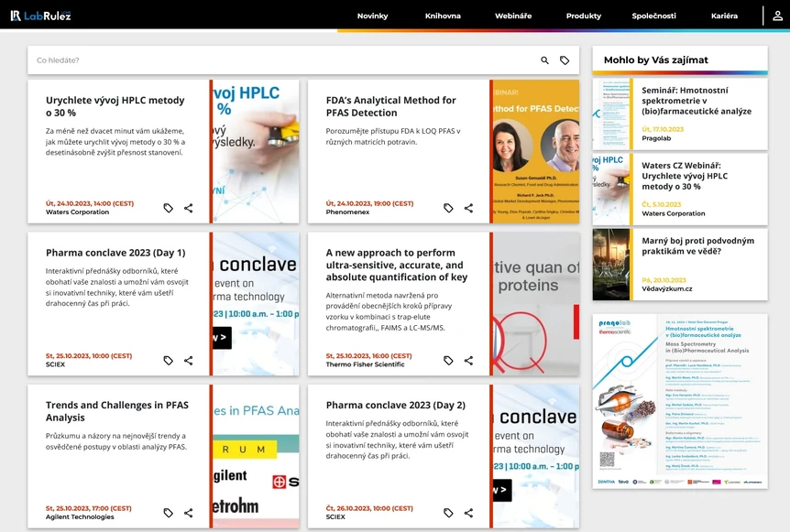Click the Pharma conclave Day 1 banner image
Screen dimensions: 790x532
pos(256,303)
